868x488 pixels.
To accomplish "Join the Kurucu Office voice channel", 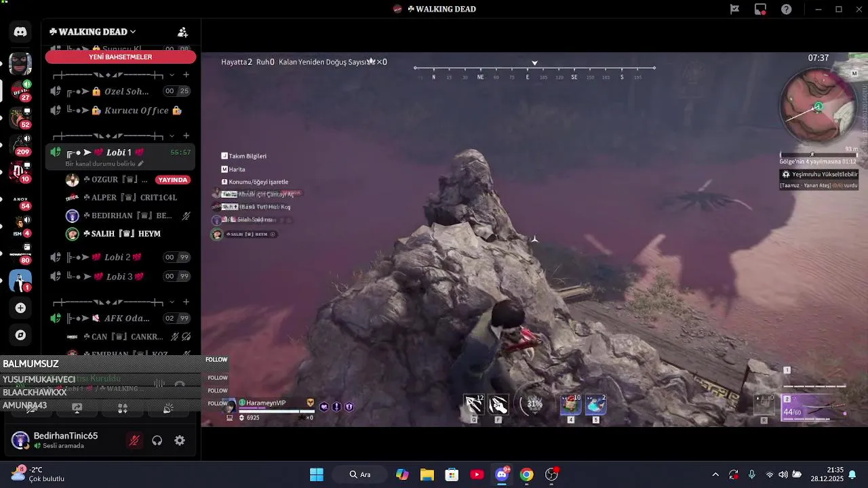I will 121,110.
